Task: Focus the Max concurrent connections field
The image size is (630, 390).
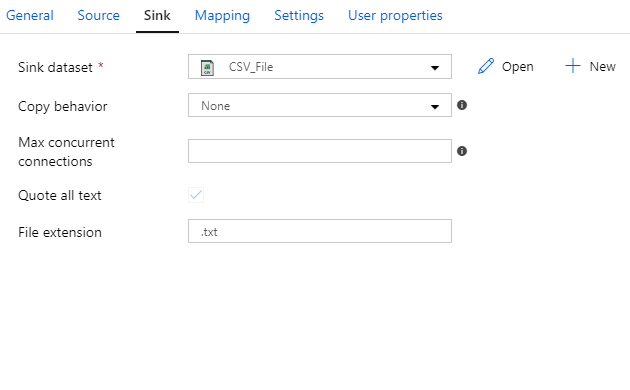Action: 320,151
